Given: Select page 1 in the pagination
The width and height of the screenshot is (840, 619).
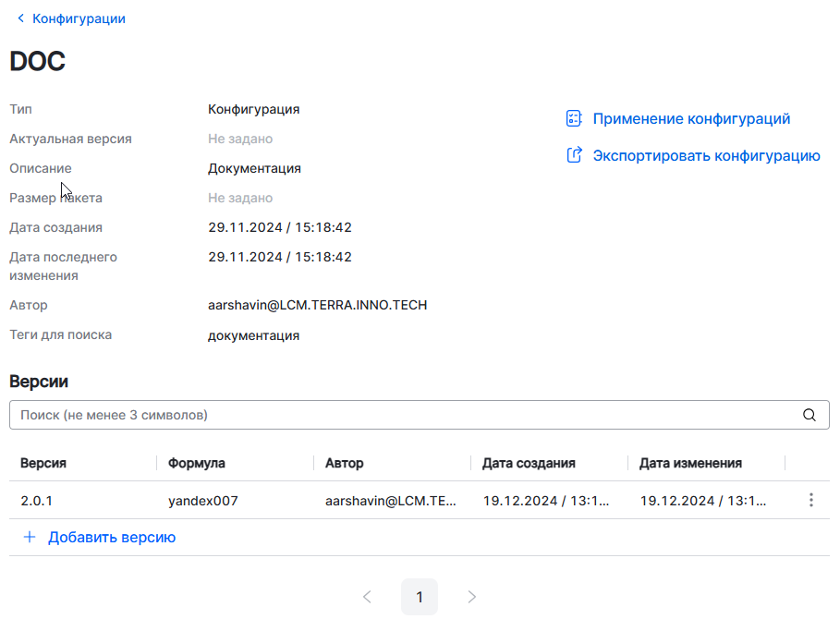Looking at the screenshot, I should click(420, 597).
